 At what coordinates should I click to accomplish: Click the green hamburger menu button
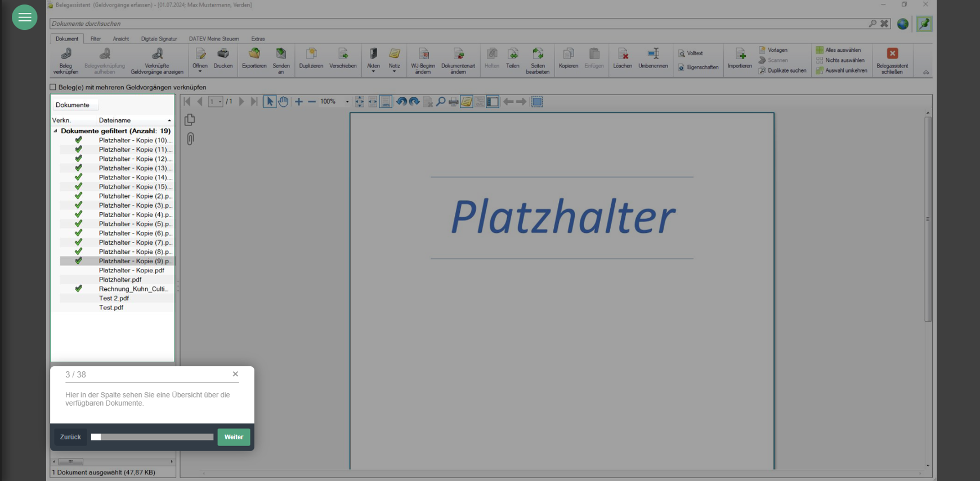pyautogui.click(x=25, y=17)
